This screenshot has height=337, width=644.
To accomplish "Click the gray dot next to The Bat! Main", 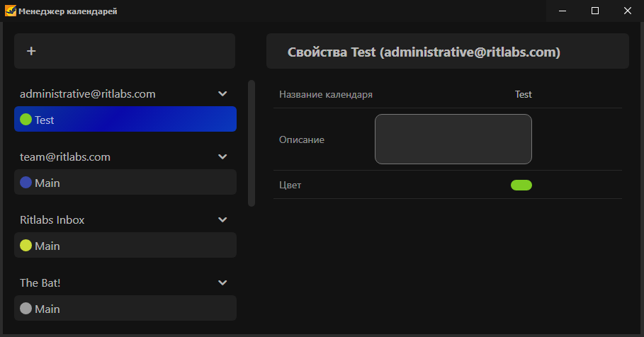I will [26, 308].
